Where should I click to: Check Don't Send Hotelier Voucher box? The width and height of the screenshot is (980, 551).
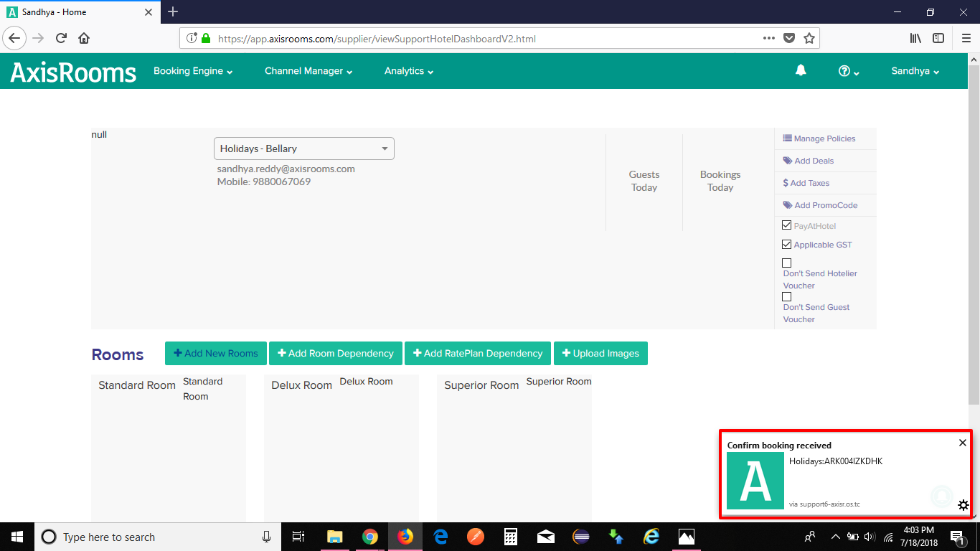click(x=787, y=263)
